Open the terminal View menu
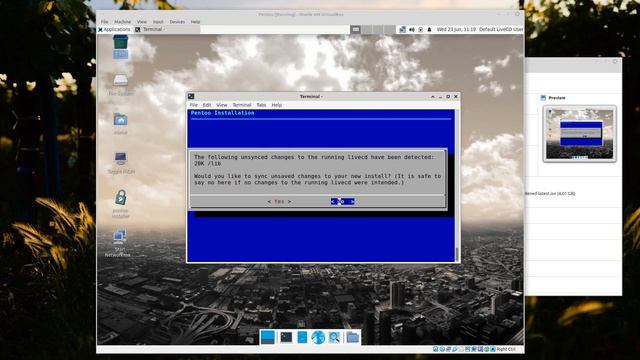640x360 pixels. 222,105
